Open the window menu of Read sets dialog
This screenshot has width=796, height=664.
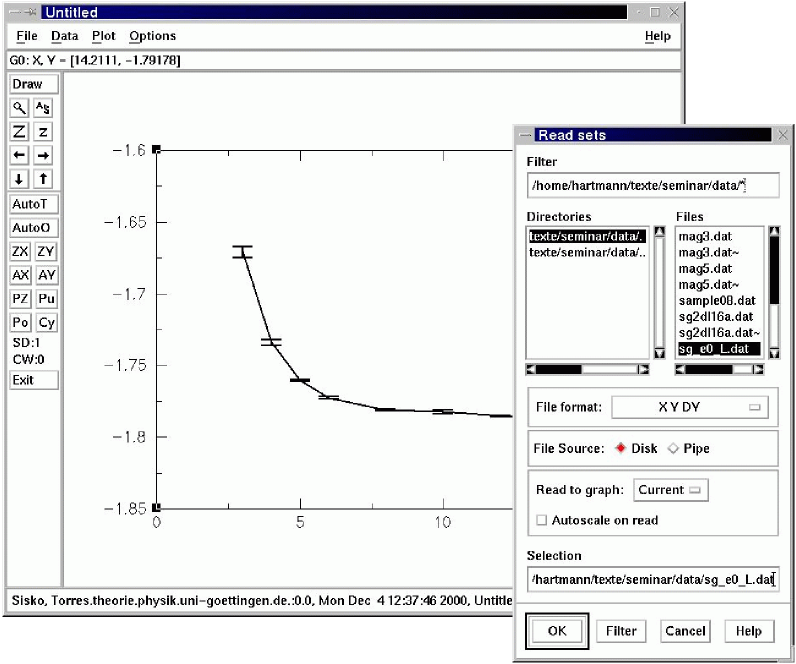526,135
